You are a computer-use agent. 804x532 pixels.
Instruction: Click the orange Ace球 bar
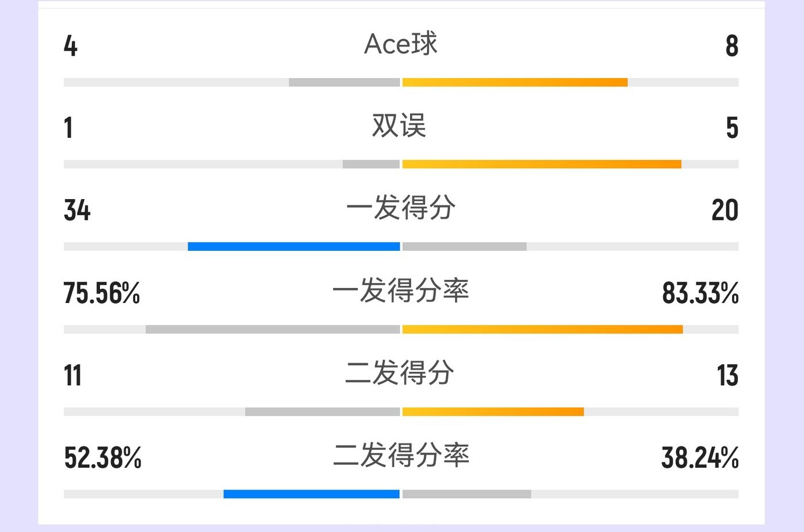[515, 83]
